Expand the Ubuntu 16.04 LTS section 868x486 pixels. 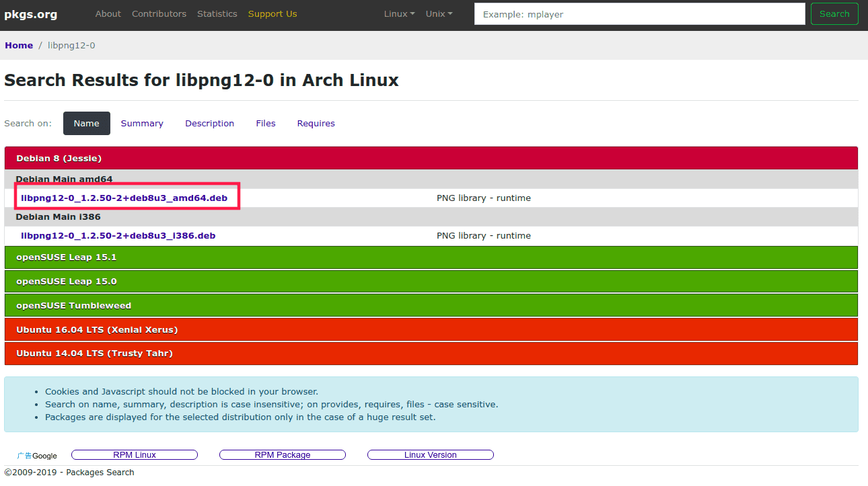pos(96,330)
